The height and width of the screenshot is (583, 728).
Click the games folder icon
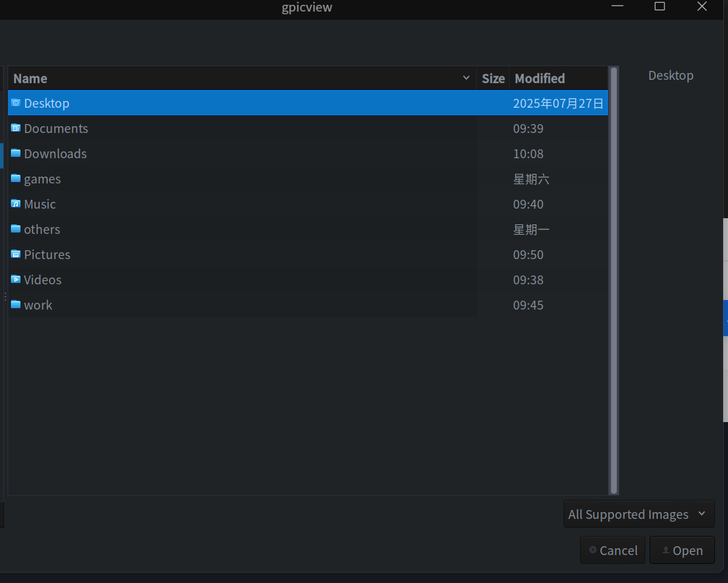(x=16, y=178)
